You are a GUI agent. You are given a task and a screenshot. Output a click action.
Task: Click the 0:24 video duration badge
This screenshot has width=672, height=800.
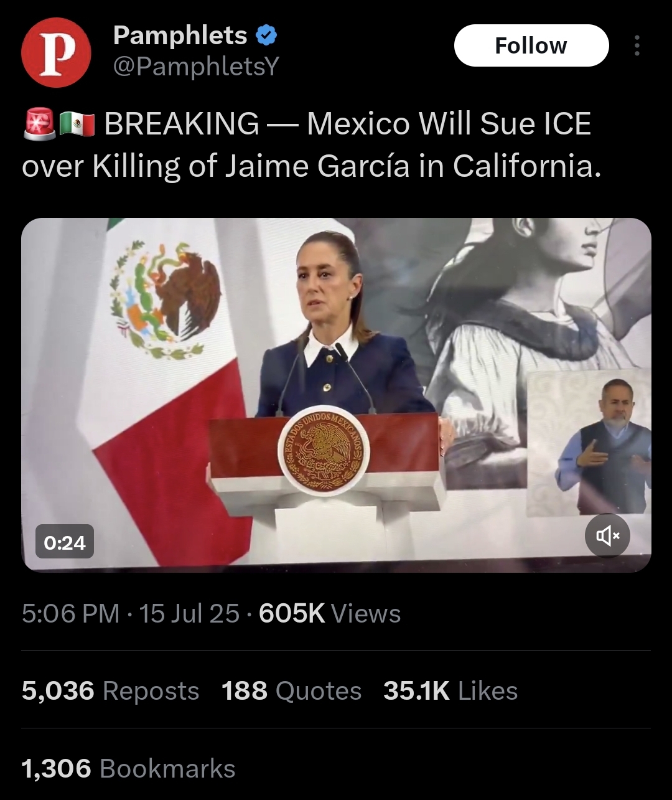(x=65, y=542)
